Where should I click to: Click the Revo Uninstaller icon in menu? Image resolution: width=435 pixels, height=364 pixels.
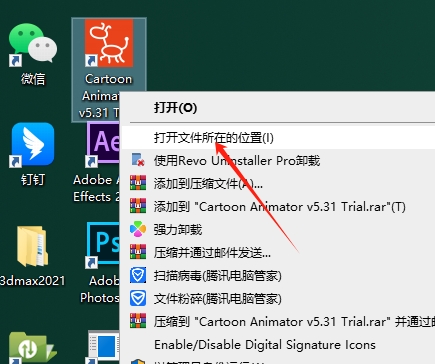[138, 160]
